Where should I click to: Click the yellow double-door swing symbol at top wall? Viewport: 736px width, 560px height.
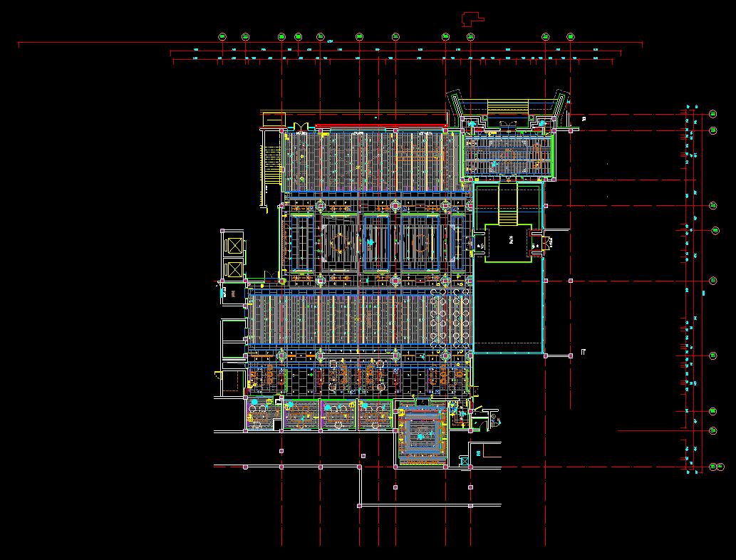(x=301, y=127)
